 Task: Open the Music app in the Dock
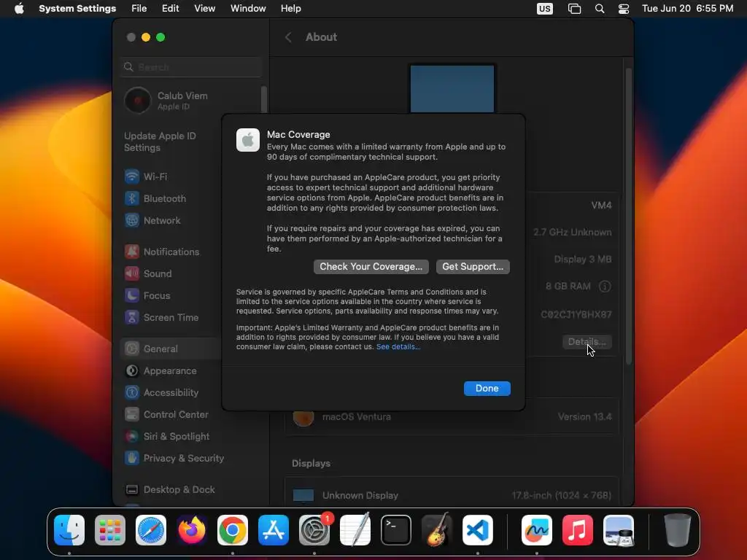point(578,530)
